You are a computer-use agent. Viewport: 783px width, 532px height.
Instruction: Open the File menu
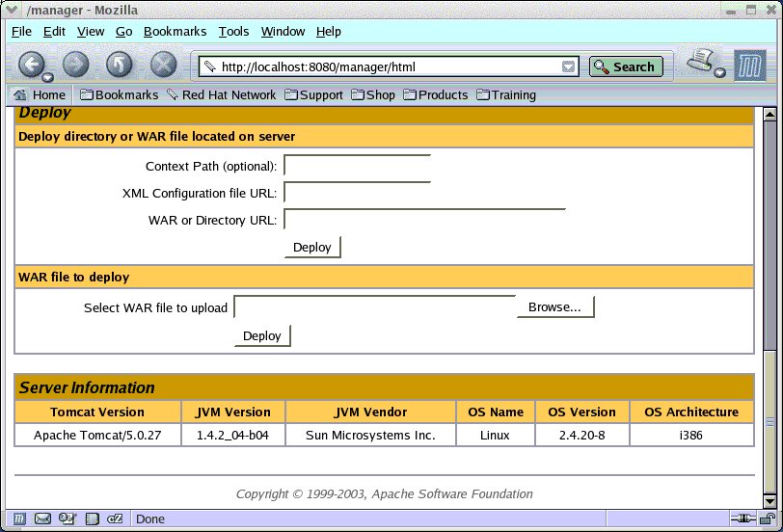(x=21, y=32)
